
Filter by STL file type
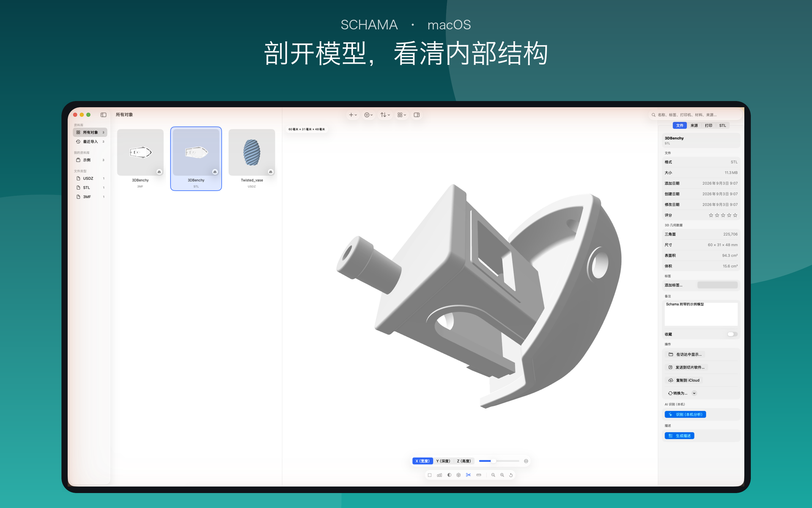[90, 188]
